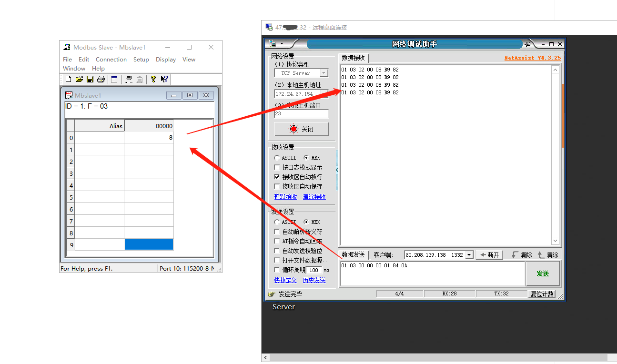Open the 客户端 address dropdown

point(469,255)
